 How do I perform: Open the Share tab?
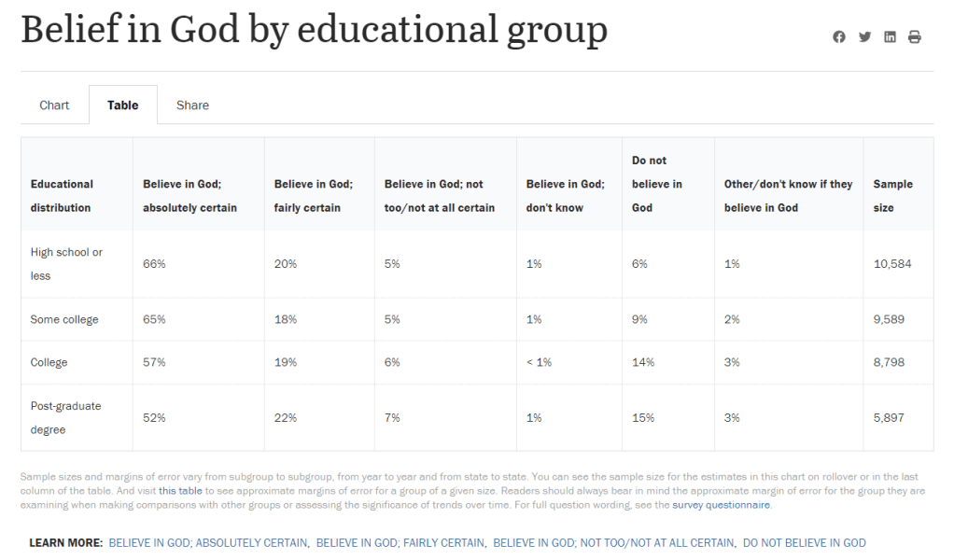tap(192, 105)
